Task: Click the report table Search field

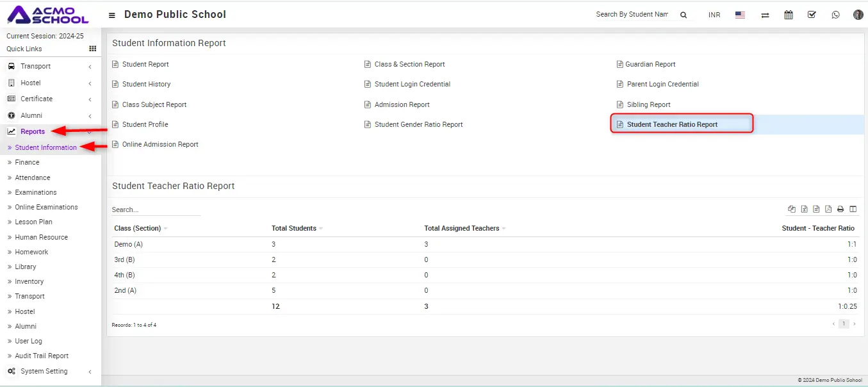Action: pos(155,210)
